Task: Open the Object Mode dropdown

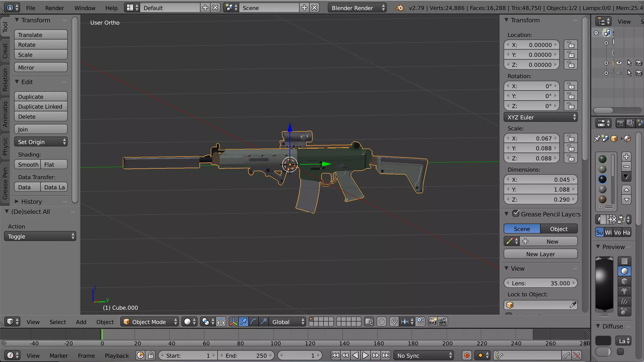Action: (x=150, y=322)
